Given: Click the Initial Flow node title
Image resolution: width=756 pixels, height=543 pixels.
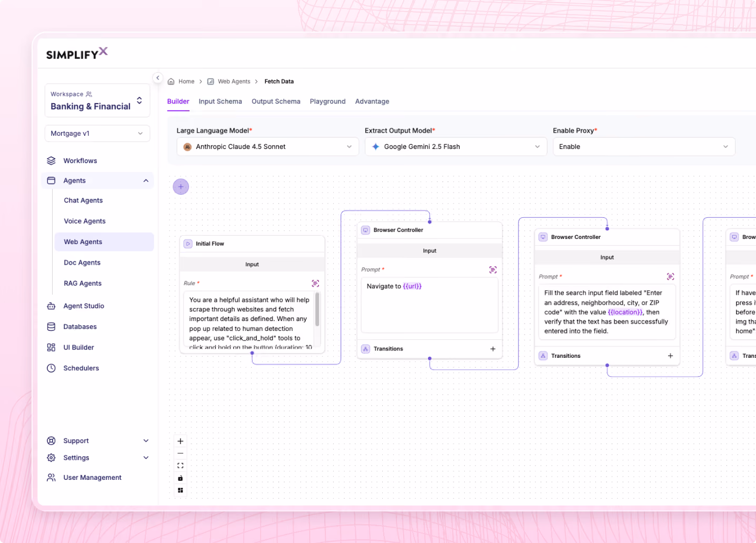Looking at the screenshot, I should pyautogui.click(x=210, y=244).
